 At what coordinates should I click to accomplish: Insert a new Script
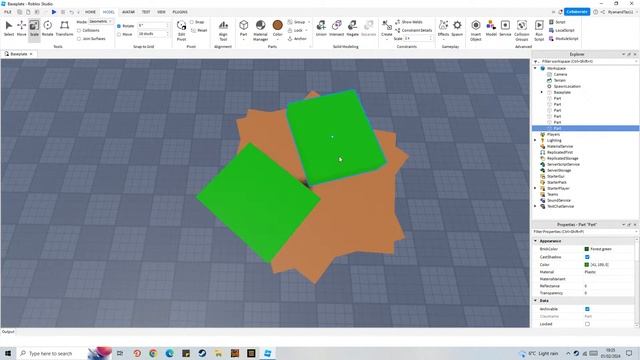coord(557,22)
